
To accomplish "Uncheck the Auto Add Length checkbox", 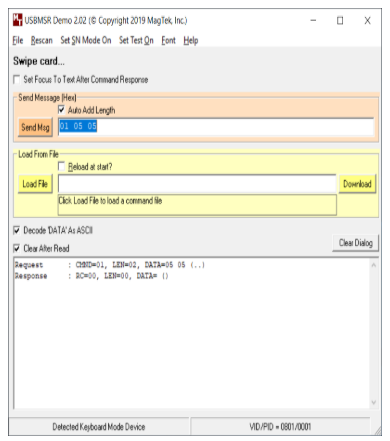I will tap(61, 110).
